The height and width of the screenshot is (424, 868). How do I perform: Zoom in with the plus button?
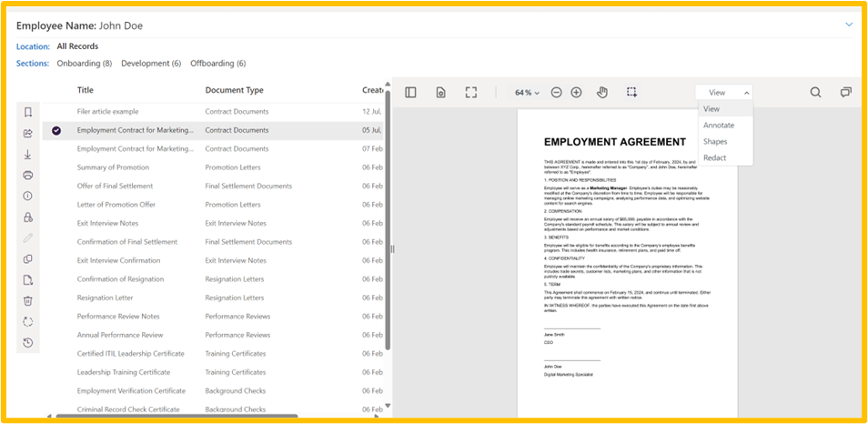[x=576, y=92]
